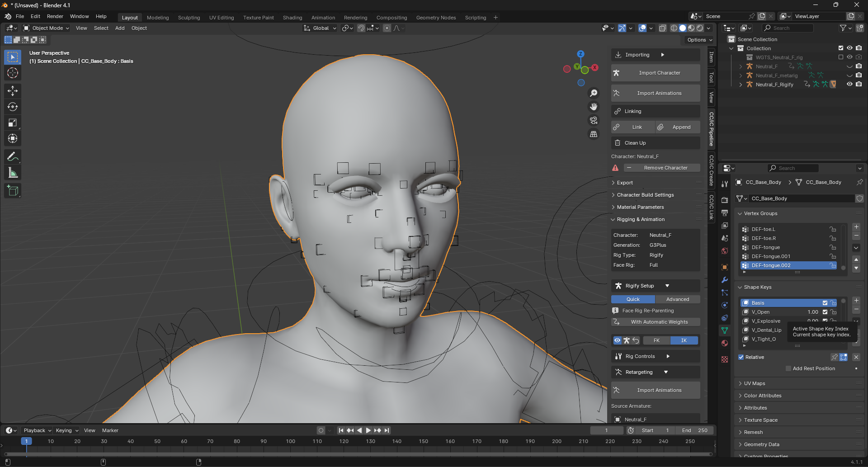
Task: Click the viewport pan hand icon
Action: (x=594, y=107)
